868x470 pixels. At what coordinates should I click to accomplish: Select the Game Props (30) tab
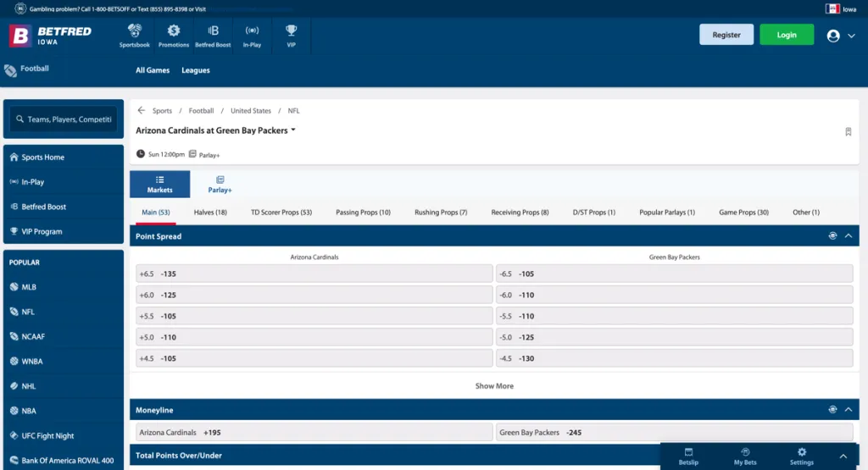743,213
